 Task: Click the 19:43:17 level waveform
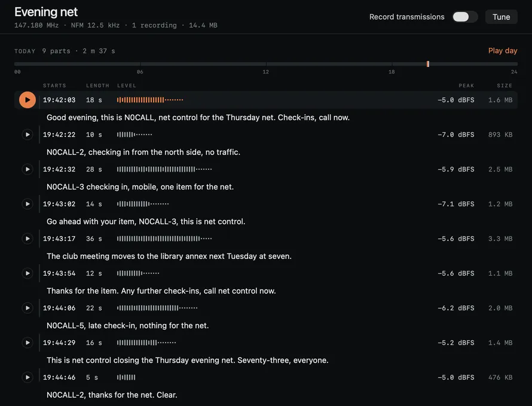click(164, 239)
